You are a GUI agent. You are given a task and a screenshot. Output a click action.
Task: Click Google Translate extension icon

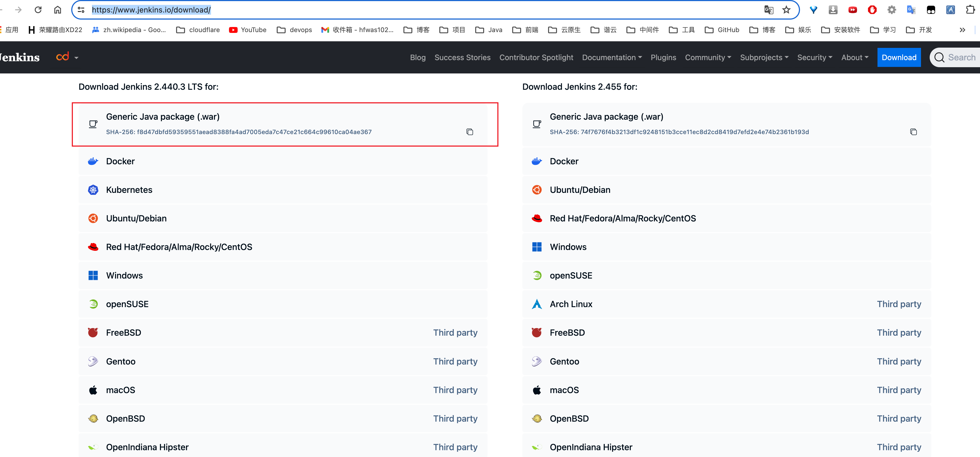click(911, 10)
